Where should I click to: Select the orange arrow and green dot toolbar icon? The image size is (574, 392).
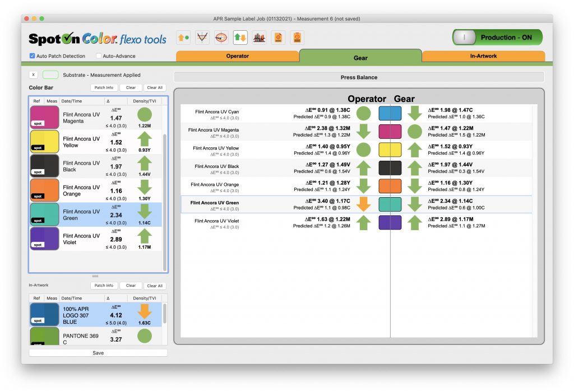pos(183,38)
